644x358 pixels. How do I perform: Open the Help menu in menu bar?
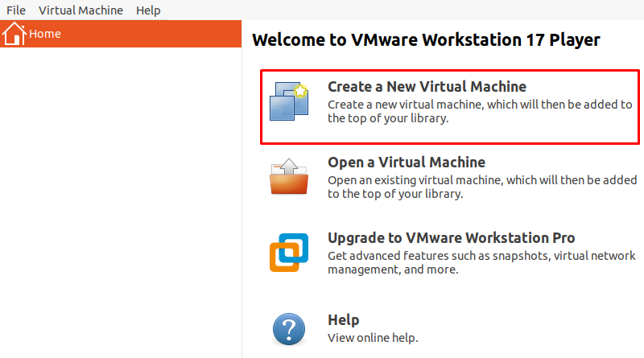[148, 10]
